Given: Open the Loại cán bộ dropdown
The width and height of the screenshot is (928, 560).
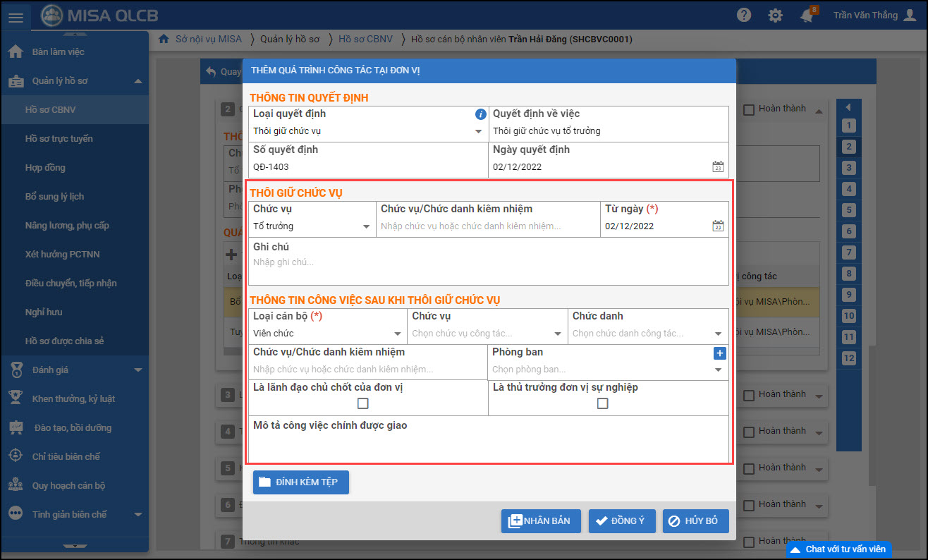Looking at the screenshot, I should 398,334.
